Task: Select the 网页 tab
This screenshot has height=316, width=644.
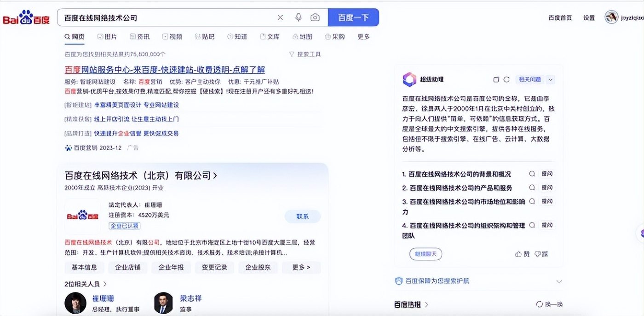Action: [x=75, y=37]
